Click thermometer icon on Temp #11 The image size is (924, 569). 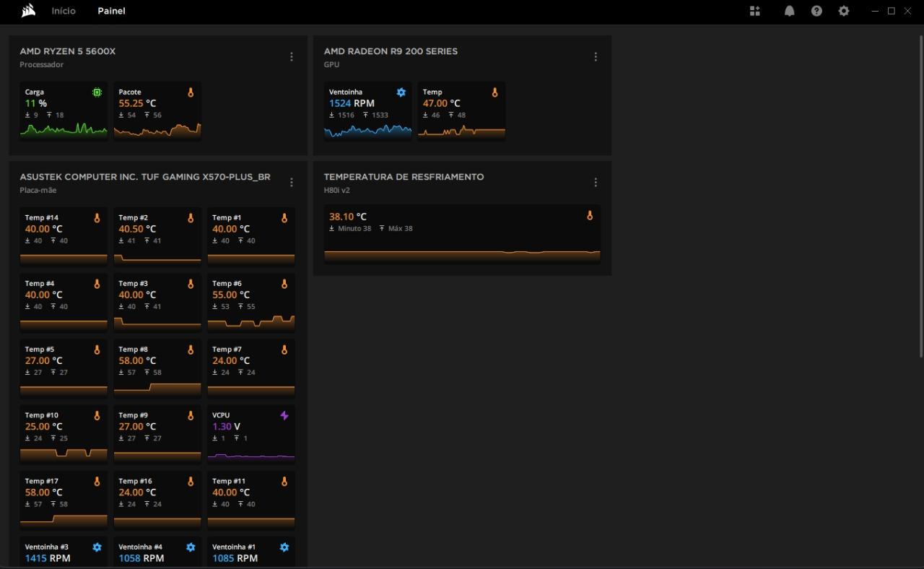pyautogui.click(x=284, y=482)
